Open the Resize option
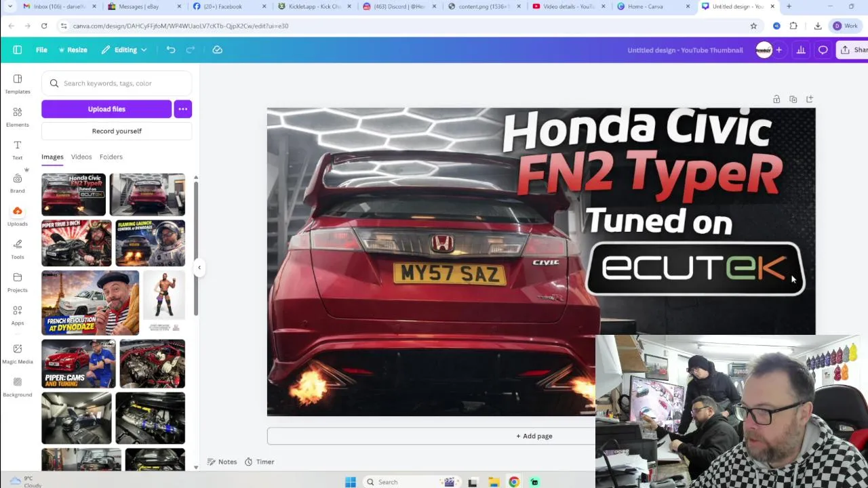Image resolution: width=868 pixels, height=488 pixels. [x=73, y=49]
